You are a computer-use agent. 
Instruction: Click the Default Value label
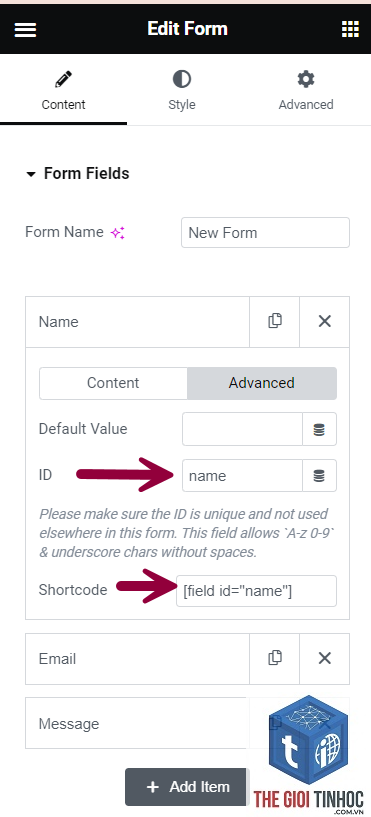(x=83, y=429)
